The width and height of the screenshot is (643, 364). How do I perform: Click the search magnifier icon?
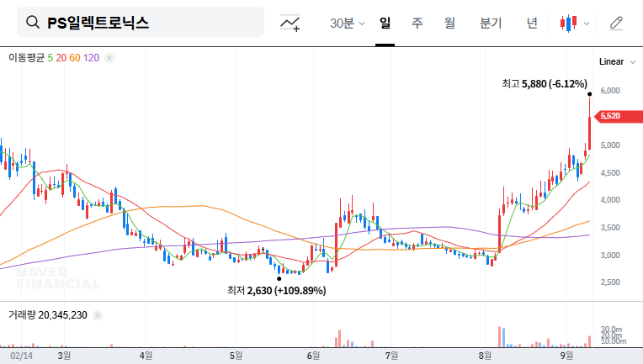pyautogui.click(x=33, y=22)
